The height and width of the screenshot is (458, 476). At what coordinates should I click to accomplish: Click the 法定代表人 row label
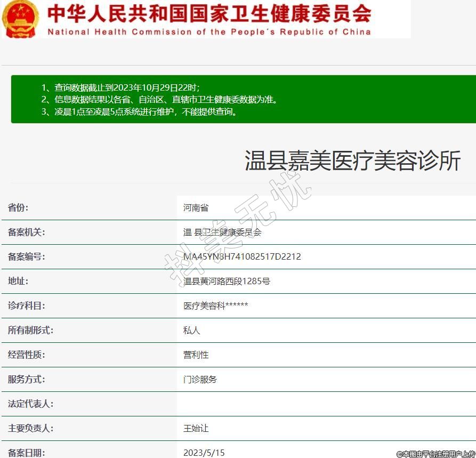pos(30,404)
